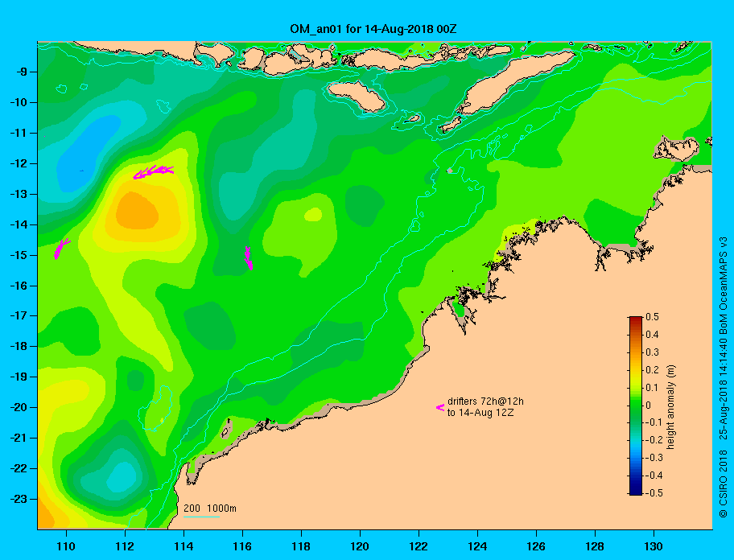
Task: Click the '-0.2' color bar value
Action: coord(654,440)
